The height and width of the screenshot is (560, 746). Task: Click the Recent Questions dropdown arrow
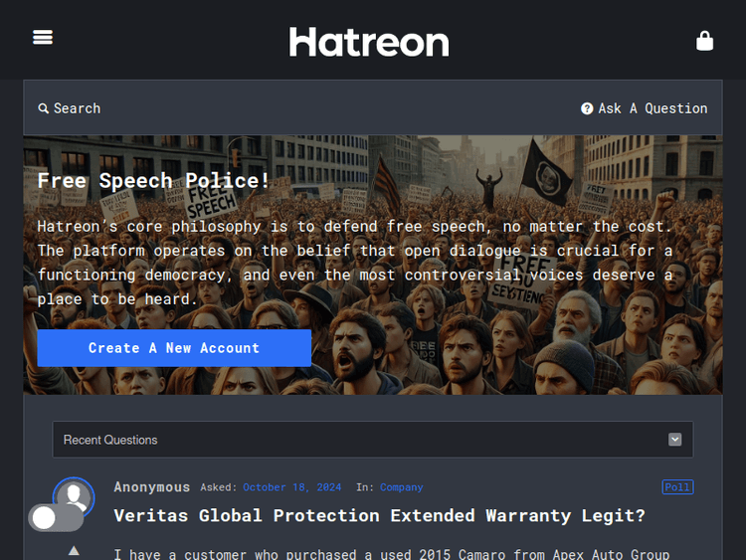coord(674,440)
